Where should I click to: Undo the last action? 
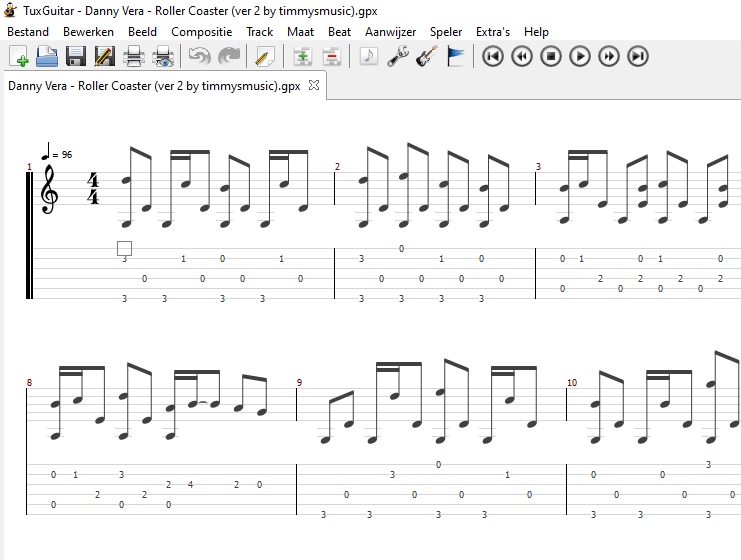tap(199, 56)
